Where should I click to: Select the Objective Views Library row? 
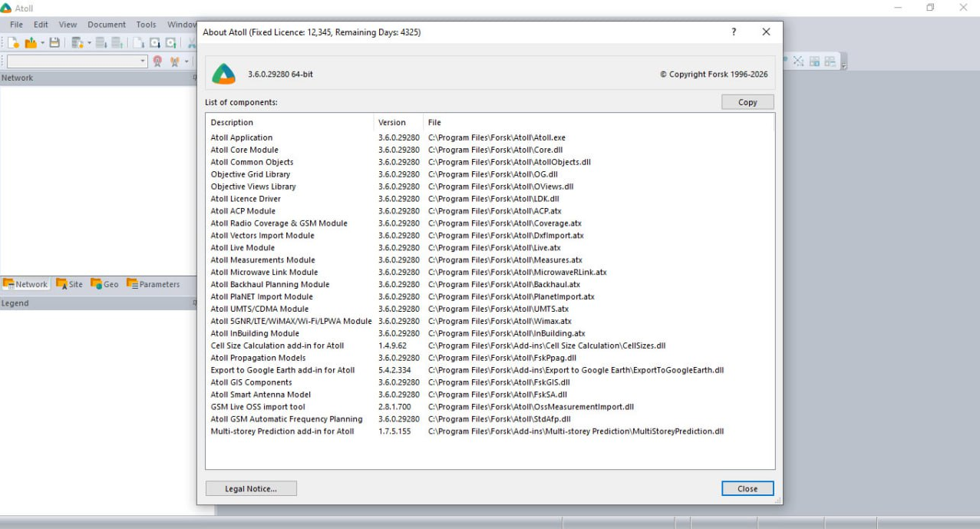point(490,187)
